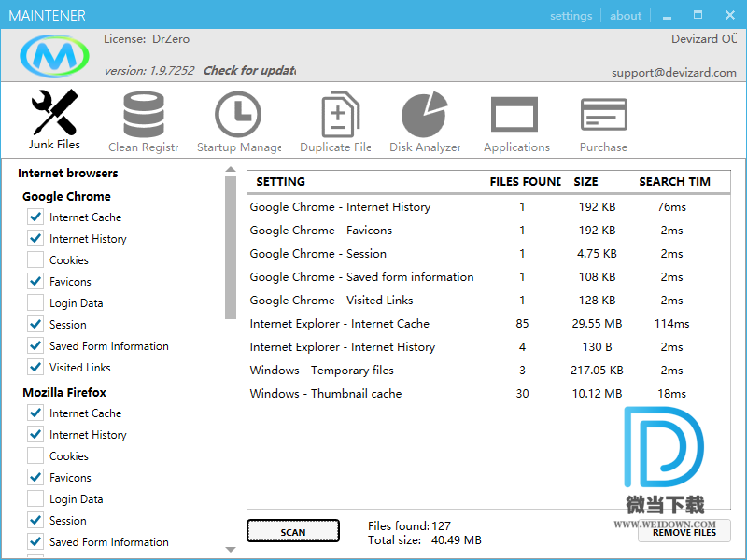
Task: Enable Mozilla Firefox Login Data checkbox
Action: tap(35, 498)
